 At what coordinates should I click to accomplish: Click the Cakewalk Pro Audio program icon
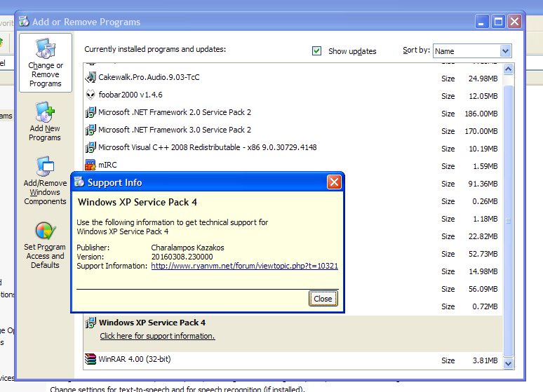click(x=90, y=77)
